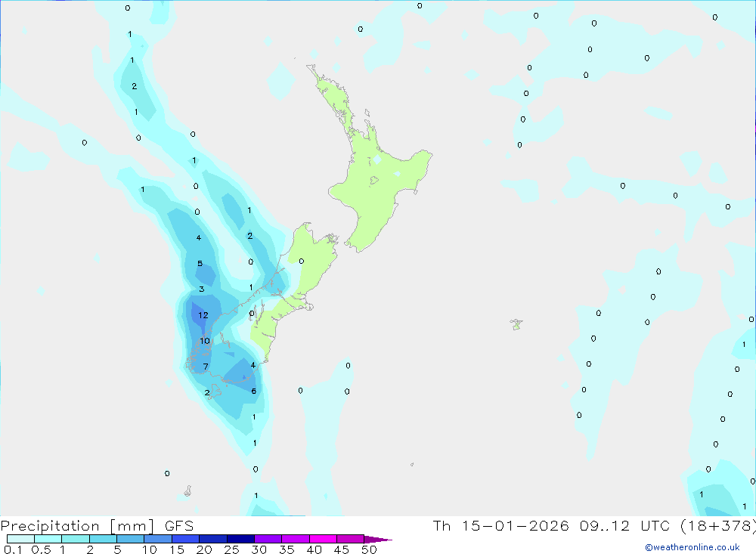Pick the dark navy 25–30 mm legend swatch

click(x=240, y=539)
